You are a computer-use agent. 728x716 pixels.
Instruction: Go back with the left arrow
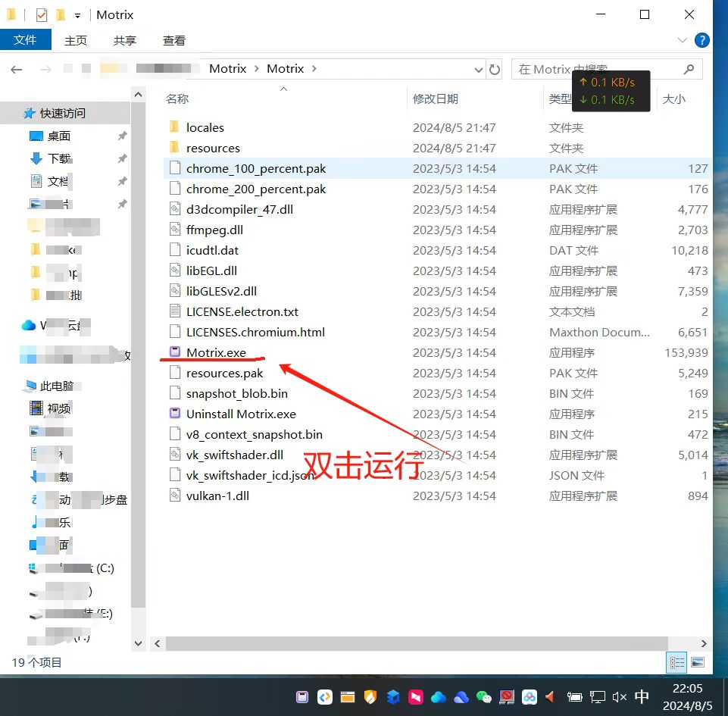(16, 70)
